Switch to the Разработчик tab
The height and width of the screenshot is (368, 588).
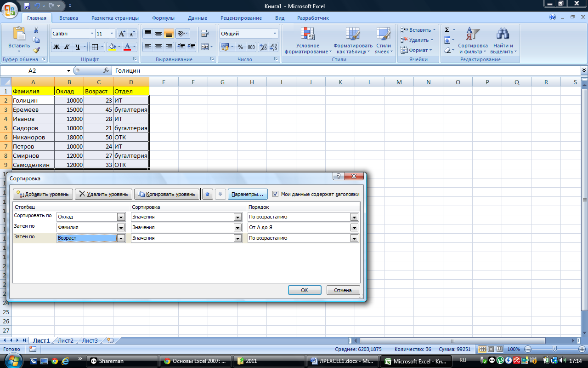tap(313, 18)
